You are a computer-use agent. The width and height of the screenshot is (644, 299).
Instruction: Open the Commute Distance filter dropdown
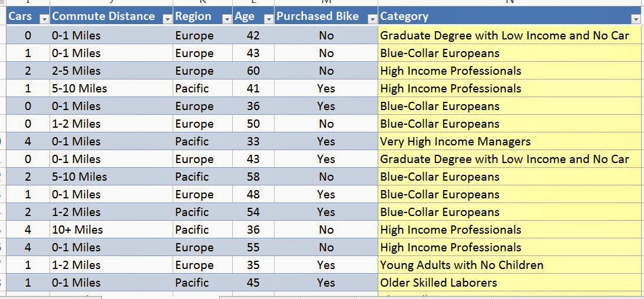coord(167,19)
